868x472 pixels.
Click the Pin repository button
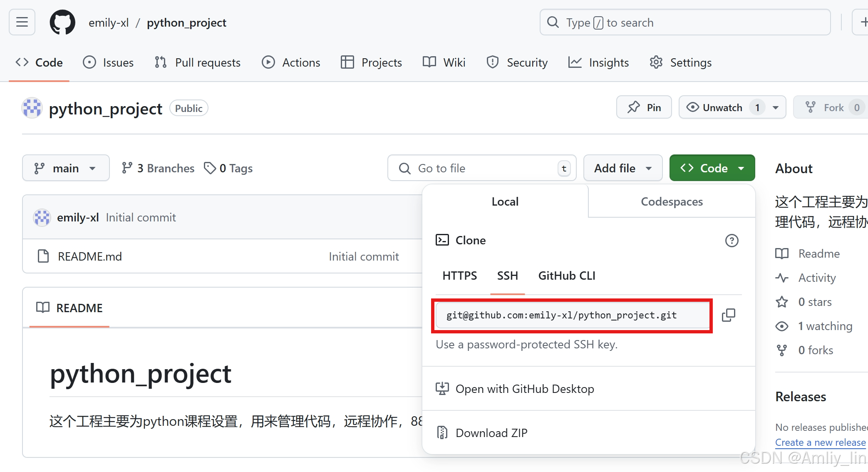pos(644,107)
